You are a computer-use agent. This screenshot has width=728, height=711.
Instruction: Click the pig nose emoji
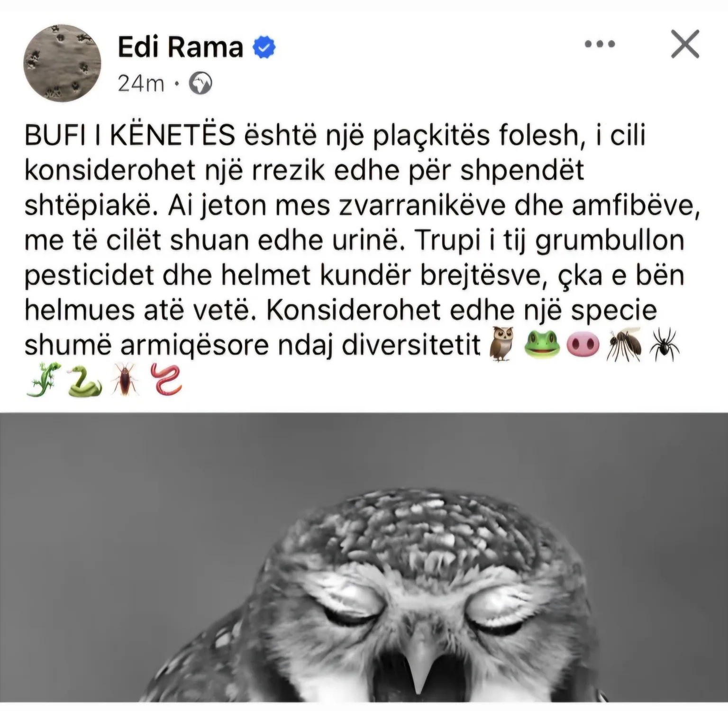tap(583, 345)
